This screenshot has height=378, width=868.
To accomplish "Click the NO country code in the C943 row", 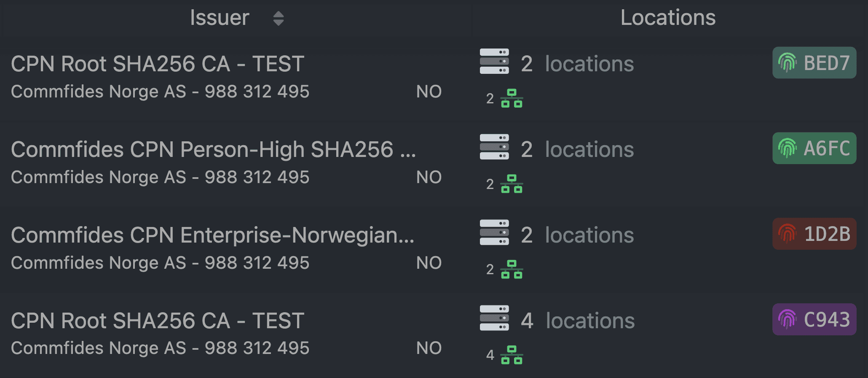I will coord(429,348).
